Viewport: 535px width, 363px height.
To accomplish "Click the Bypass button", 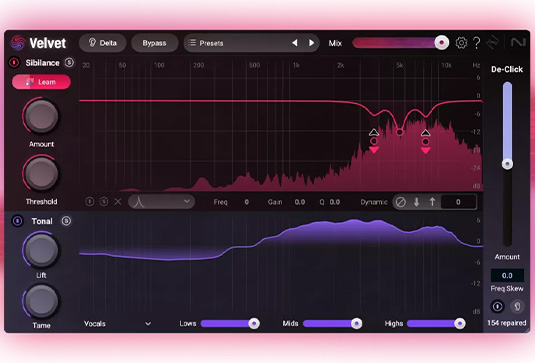I will 154,43.
